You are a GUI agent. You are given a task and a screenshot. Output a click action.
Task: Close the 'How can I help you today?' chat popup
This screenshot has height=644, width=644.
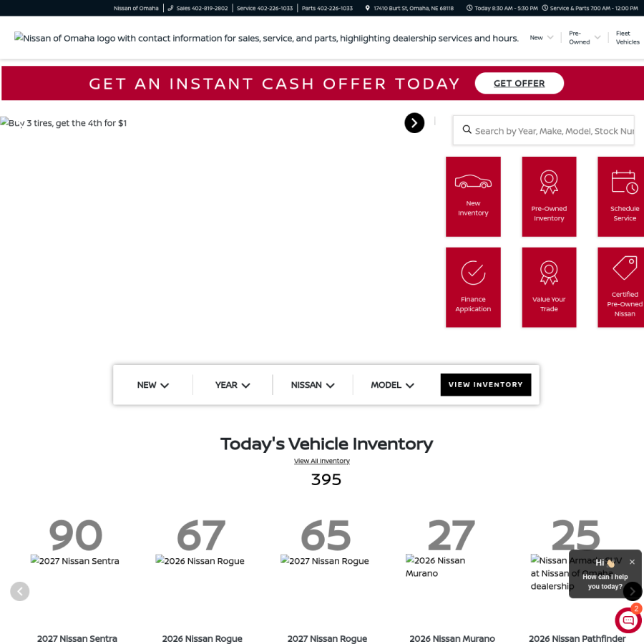(632, 562)
